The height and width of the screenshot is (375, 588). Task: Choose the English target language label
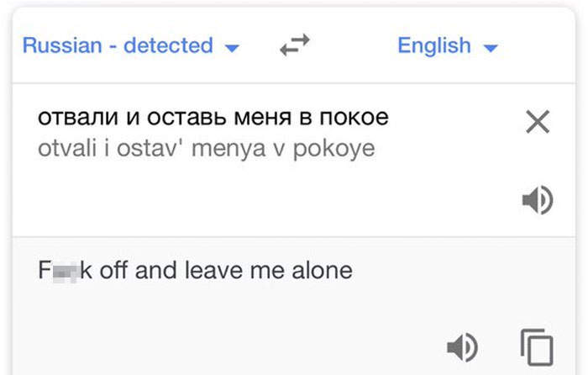(434, 45)
